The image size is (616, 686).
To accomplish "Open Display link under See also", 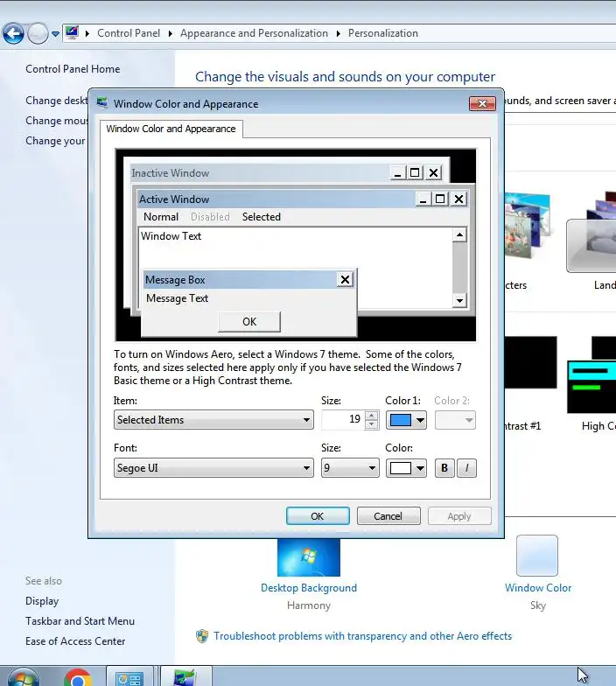I will click(x=42, y=601).
